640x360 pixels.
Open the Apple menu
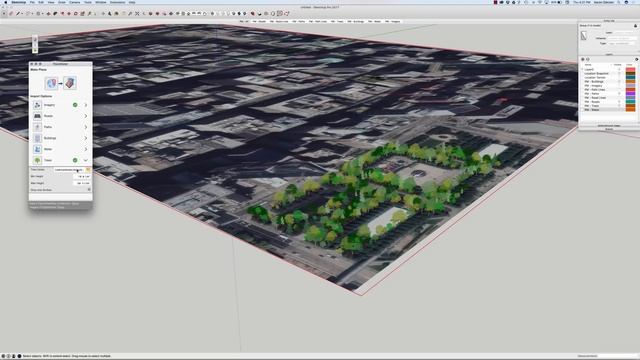[6, 2]
